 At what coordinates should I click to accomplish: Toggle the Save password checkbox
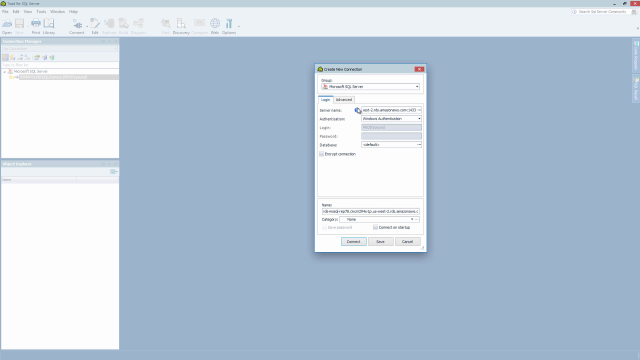click(x=324, y=227)
